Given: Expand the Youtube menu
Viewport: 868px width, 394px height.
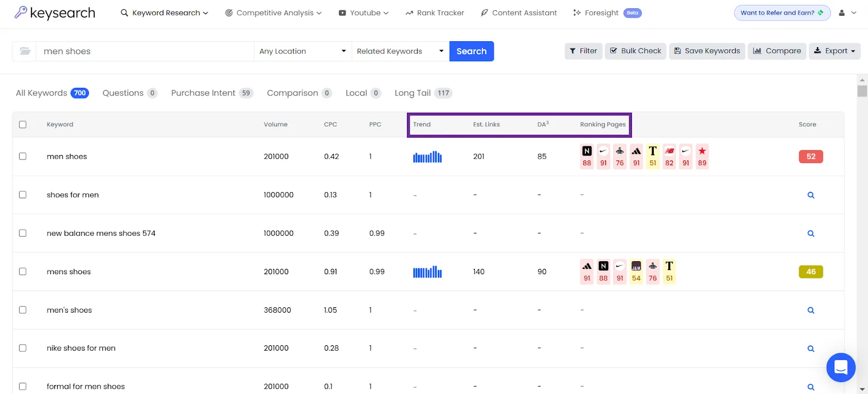Looking at the screenshot, I should 363,12.
